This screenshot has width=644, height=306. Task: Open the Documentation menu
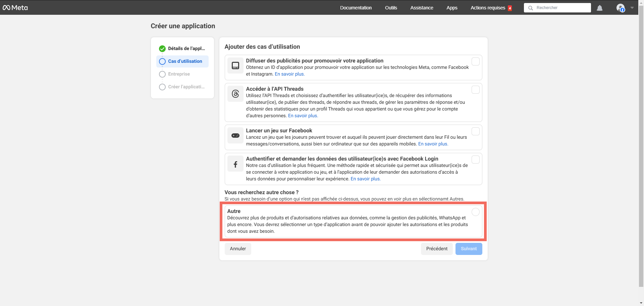click(356, 8)
